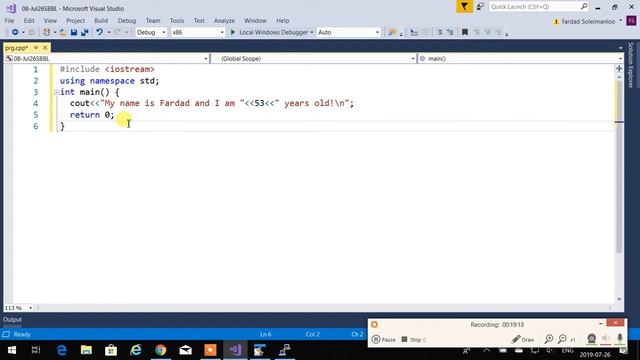Open the Tools menu

177,20
